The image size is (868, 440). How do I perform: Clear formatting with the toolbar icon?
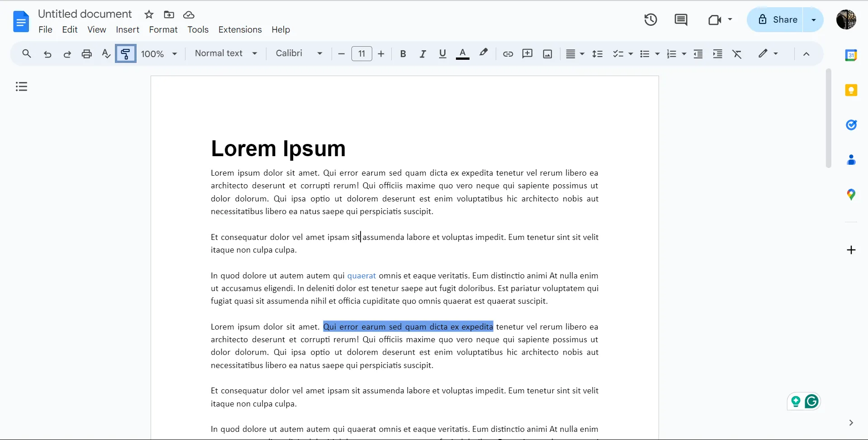coord(737,54)
